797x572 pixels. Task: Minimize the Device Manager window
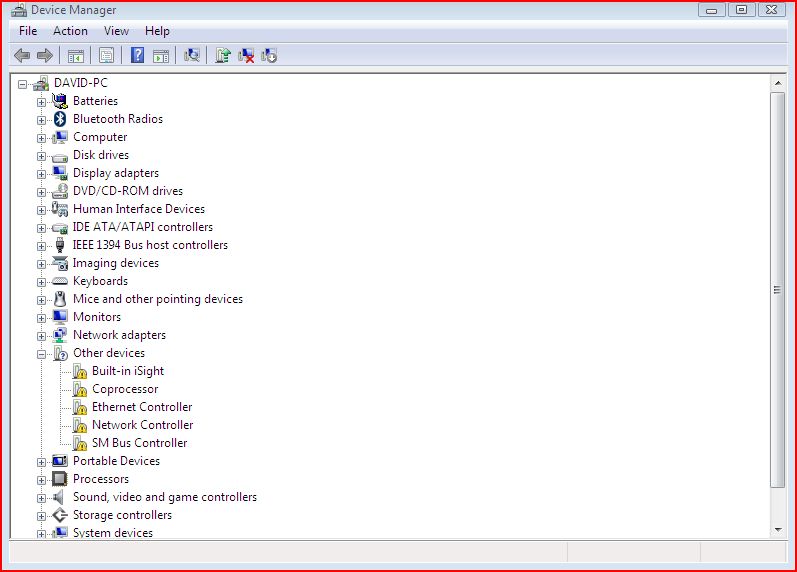[x=712, y=10]
